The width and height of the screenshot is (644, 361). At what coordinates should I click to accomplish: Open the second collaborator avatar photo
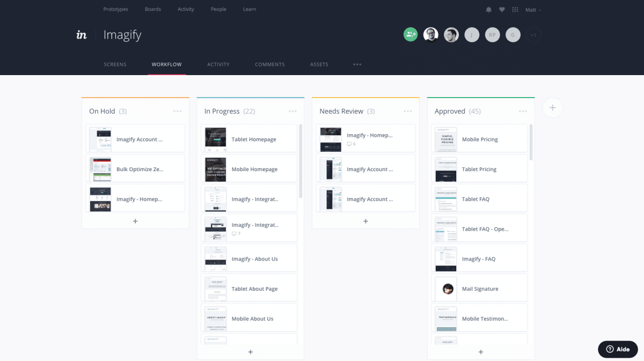(451, 35)
